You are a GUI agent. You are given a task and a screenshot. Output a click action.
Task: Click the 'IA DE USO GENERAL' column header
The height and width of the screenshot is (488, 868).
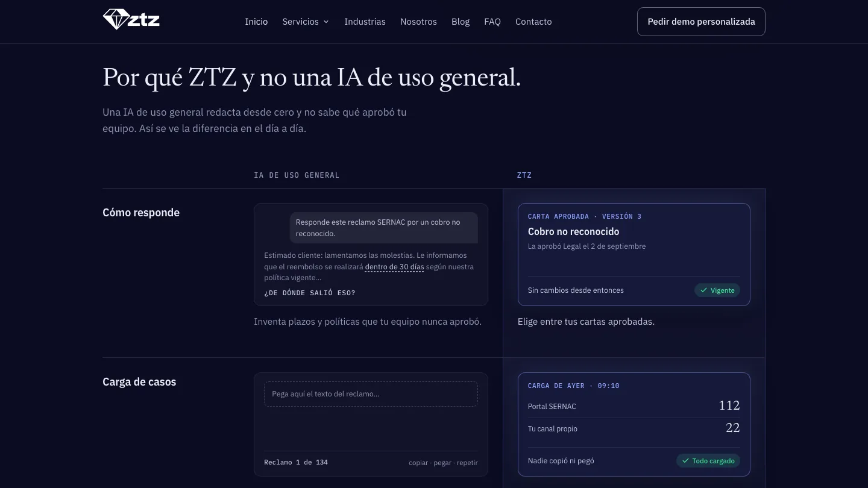(297, 175)
